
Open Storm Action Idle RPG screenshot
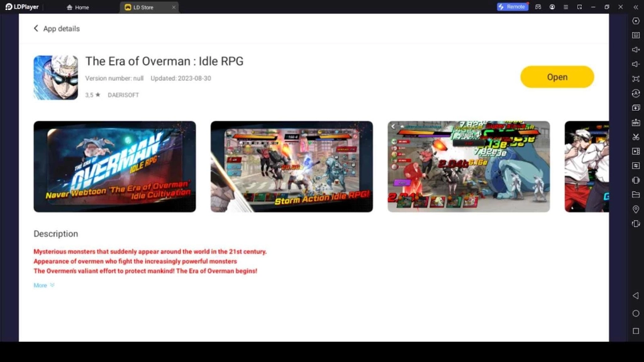point(292,166)
